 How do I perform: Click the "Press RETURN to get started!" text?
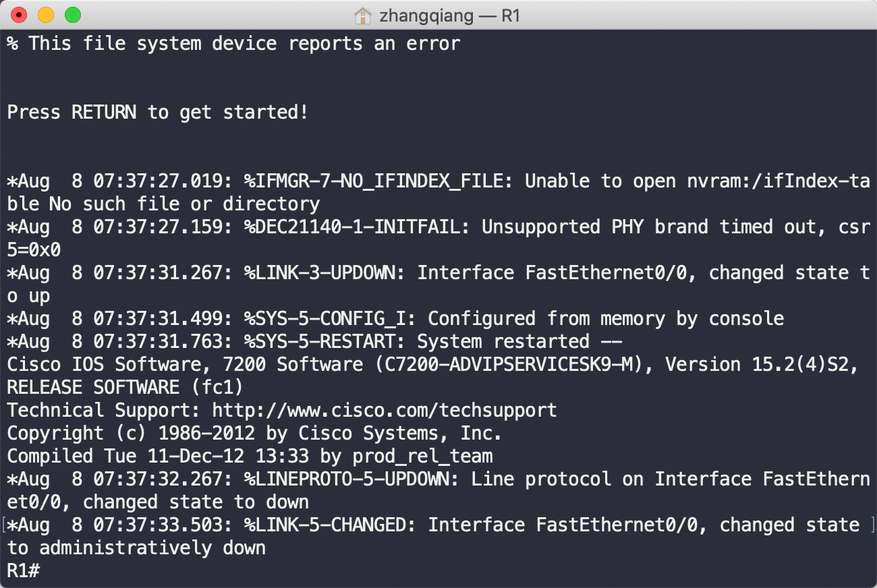158,112
